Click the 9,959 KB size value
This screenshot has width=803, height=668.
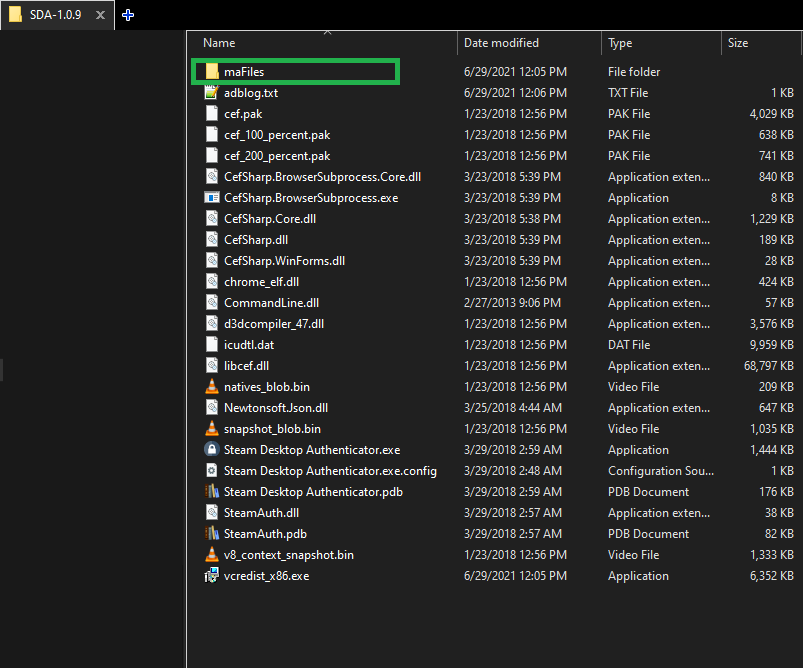772,345
